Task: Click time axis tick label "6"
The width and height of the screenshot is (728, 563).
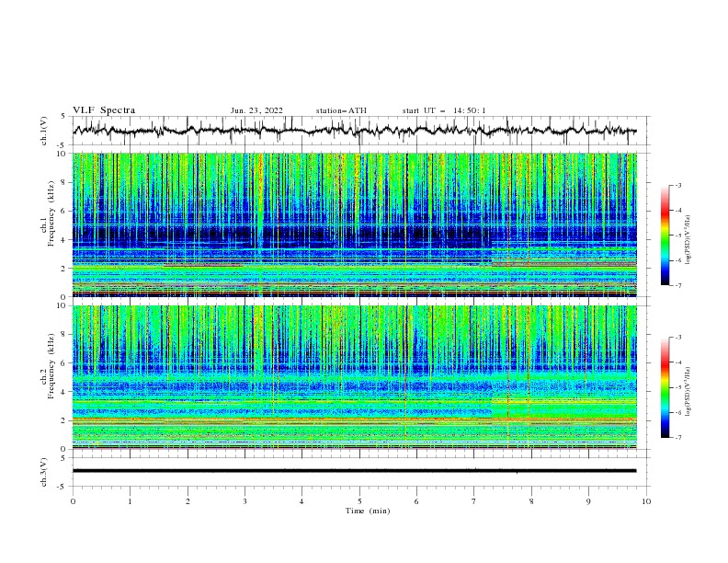Action: pos(416,501)
